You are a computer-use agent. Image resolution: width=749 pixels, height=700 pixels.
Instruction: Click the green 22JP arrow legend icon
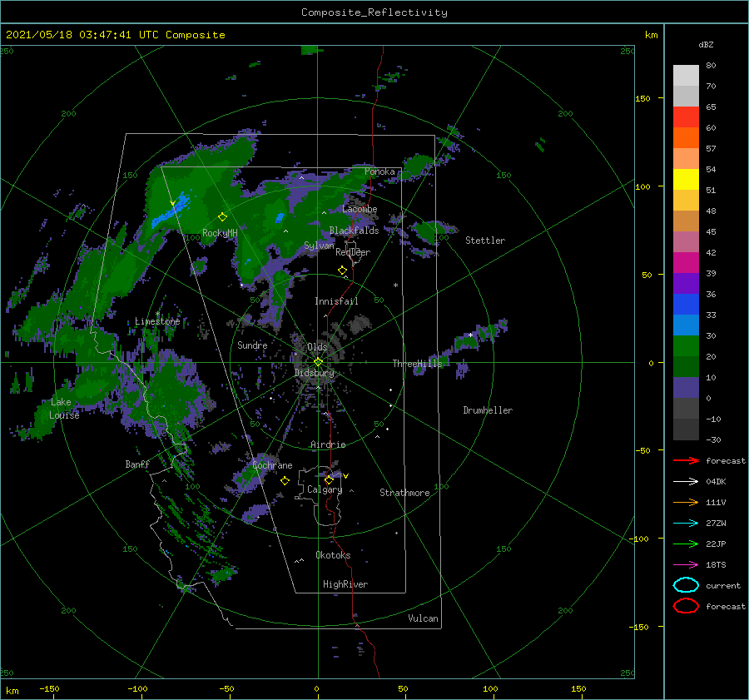coord(686,544)
